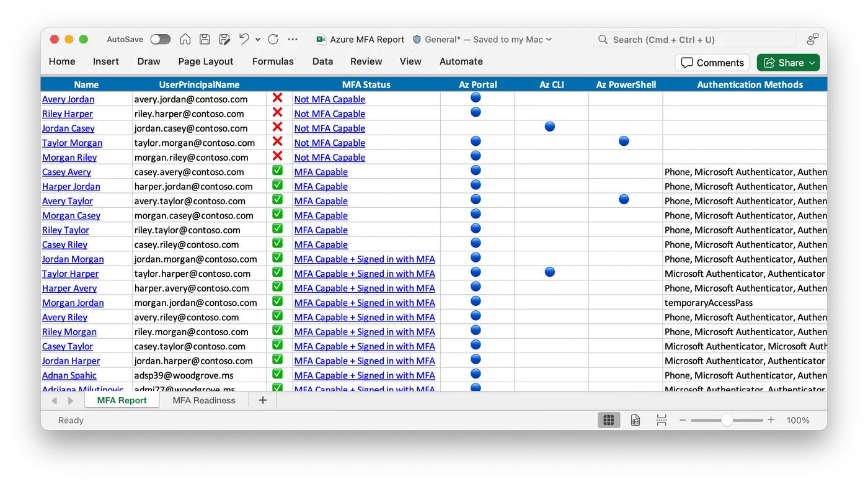Open MFA Capable + Signed in link for Taylor Harper
This screenshot has width=868, height=484.
coord(365,274)
